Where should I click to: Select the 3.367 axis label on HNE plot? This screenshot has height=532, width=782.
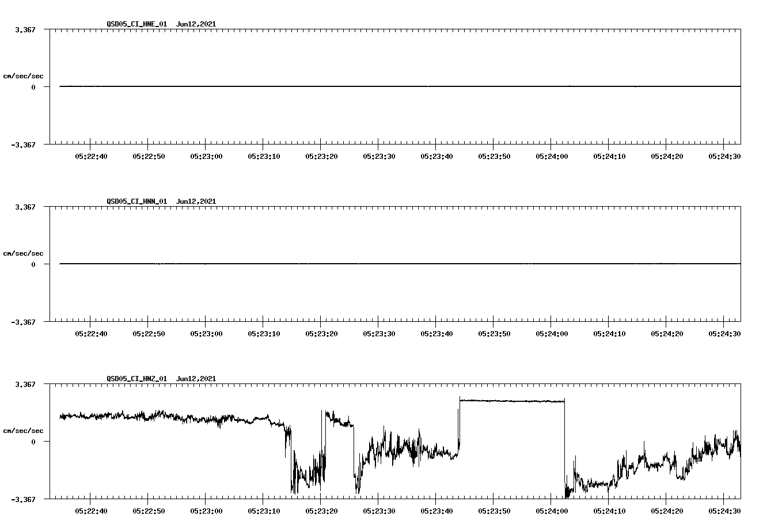[25, 29]
